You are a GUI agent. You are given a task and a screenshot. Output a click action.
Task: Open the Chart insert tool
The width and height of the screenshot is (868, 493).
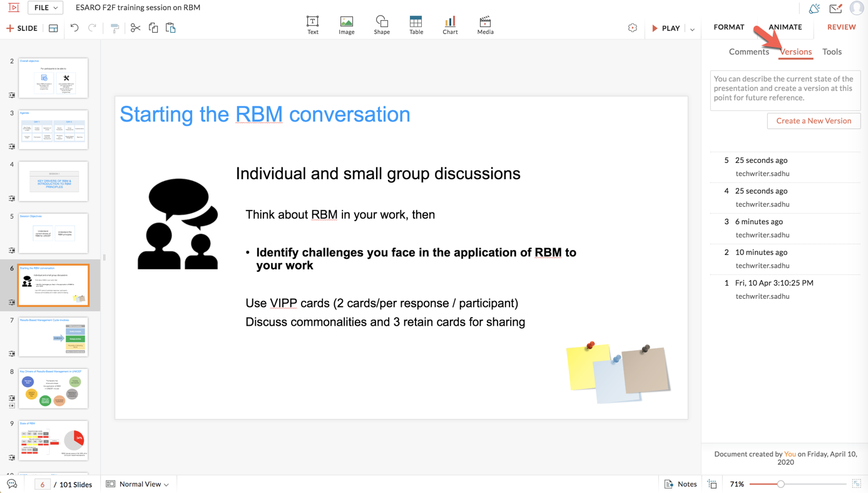pos(450,25)
